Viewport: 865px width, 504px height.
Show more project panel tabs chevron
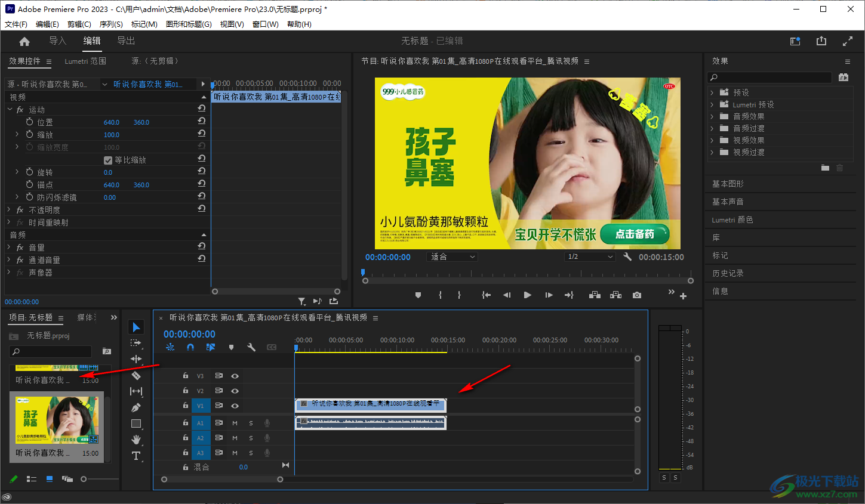coord(113,317)
